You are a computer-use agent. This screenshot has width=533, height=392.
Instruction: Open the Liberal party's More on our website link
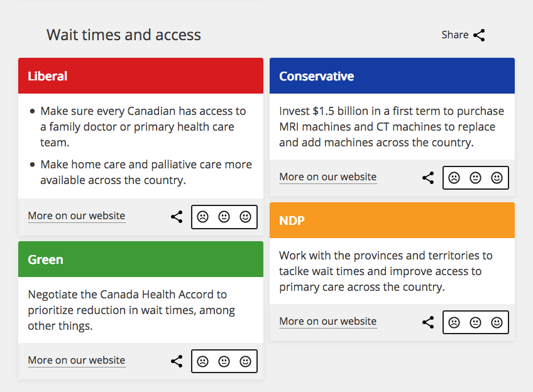[x=76, y=215]
